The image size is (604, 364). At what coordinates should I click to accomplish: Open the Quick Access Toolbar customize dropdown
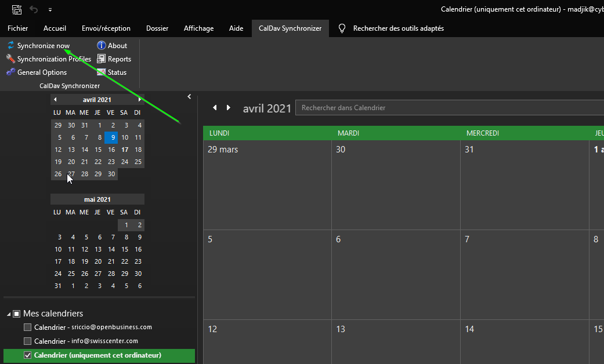(x=50, y=10)
